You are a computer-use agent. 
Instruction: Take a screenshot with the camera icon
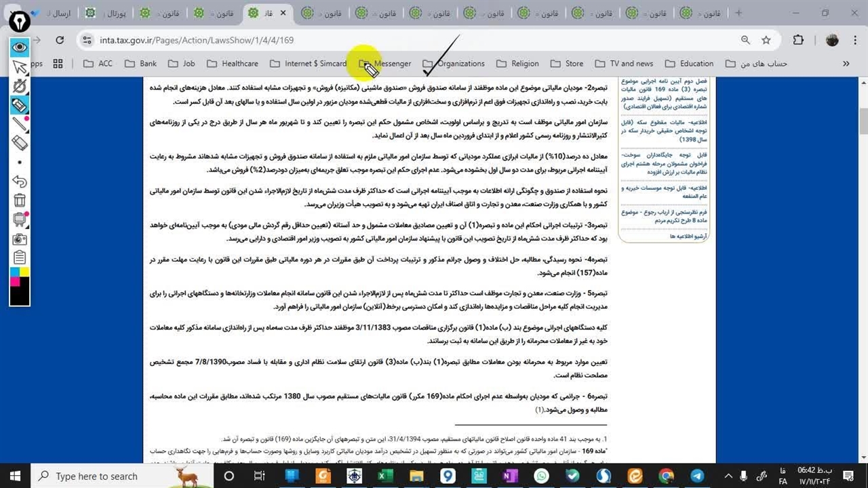(20, 239)
